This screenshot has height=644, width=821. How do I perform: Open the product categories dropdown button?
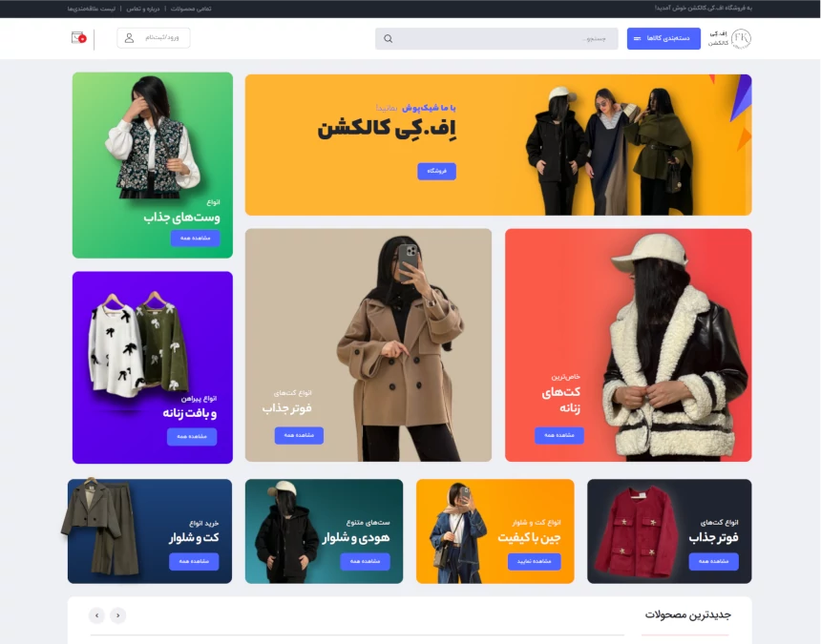point(663,39)
